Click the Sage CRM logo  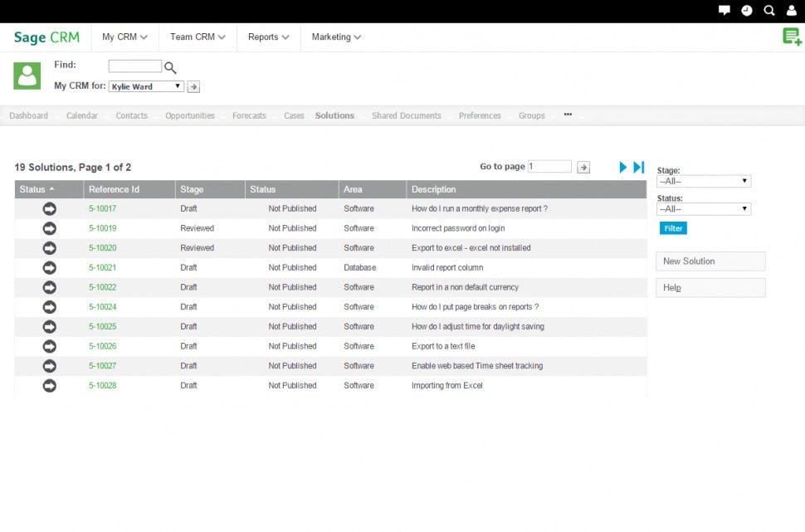click(46, 37)
